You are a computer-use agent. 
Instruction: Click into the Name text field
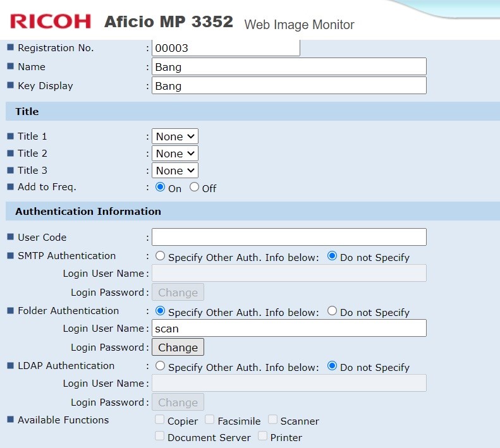tap(289, 67)
